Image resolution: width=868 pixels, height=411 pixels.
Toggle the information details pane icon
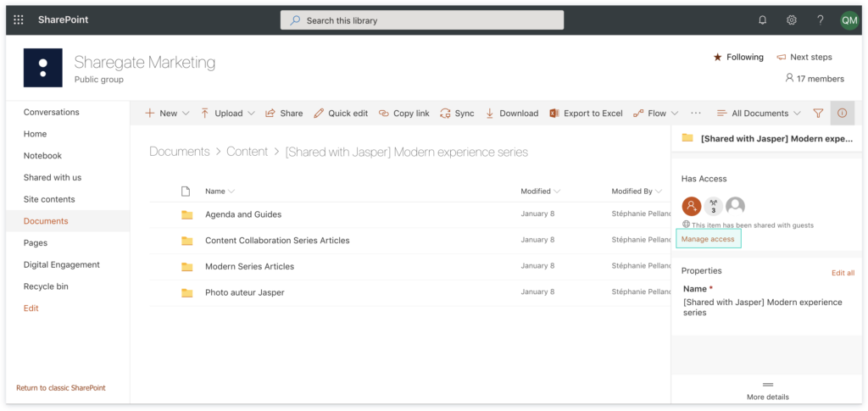(x=842, y=113)
